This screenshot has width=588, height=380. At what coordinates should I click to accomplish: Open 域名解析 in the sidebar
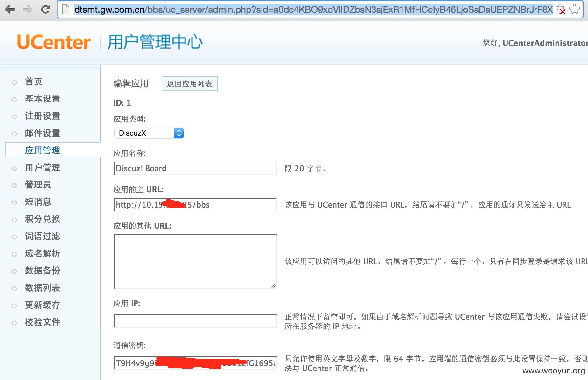coord(43,253)
